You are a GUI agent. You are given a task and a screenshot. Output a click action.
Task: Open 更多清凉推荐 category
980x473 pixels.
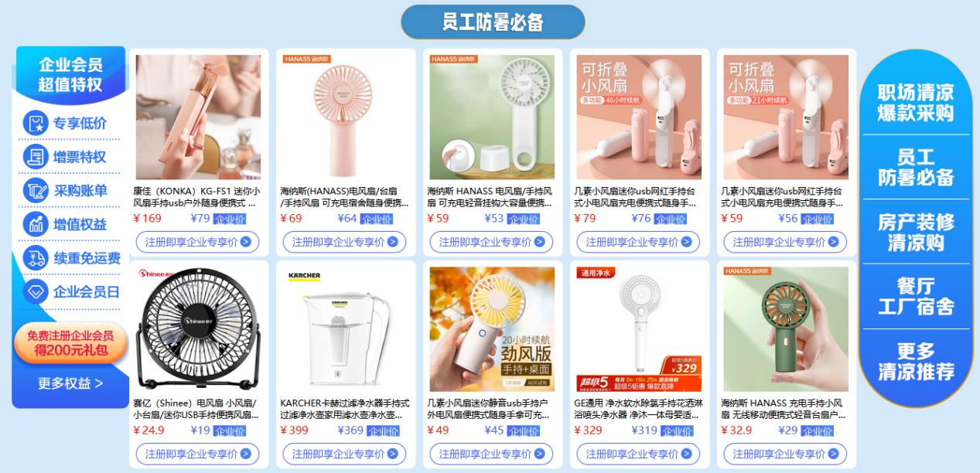tap(915, 362)
